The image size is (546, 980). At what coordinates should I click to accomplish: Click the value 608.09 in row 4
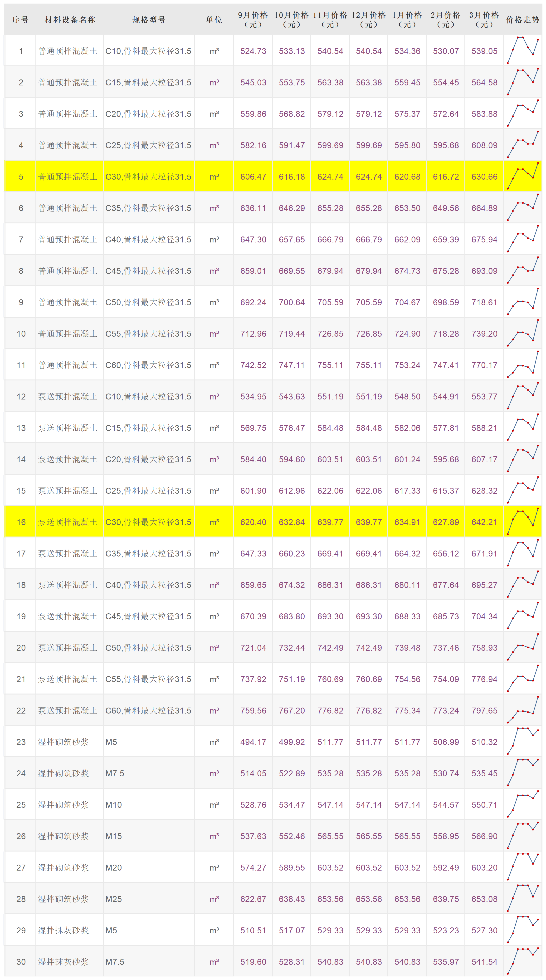point(484,145)
